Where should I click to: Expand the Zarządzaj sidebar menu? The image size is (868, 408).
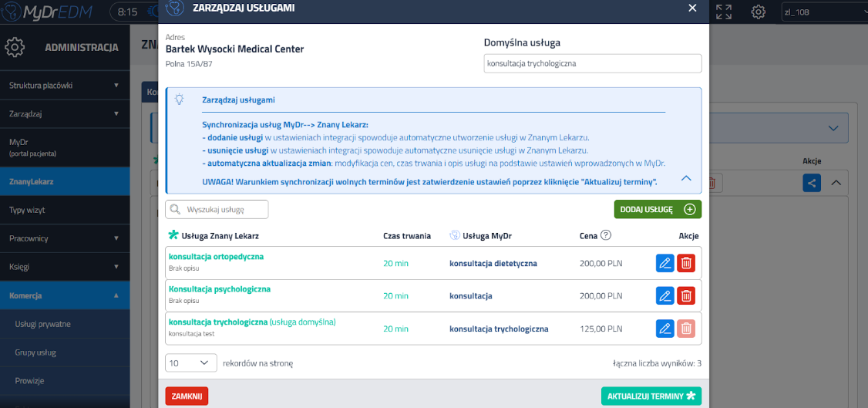(65, 114)
